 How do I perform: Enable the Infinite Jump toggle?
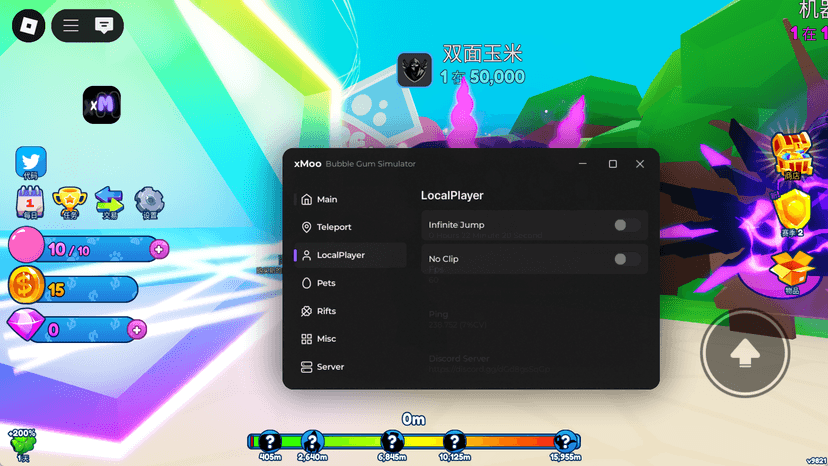coord(627,225)
